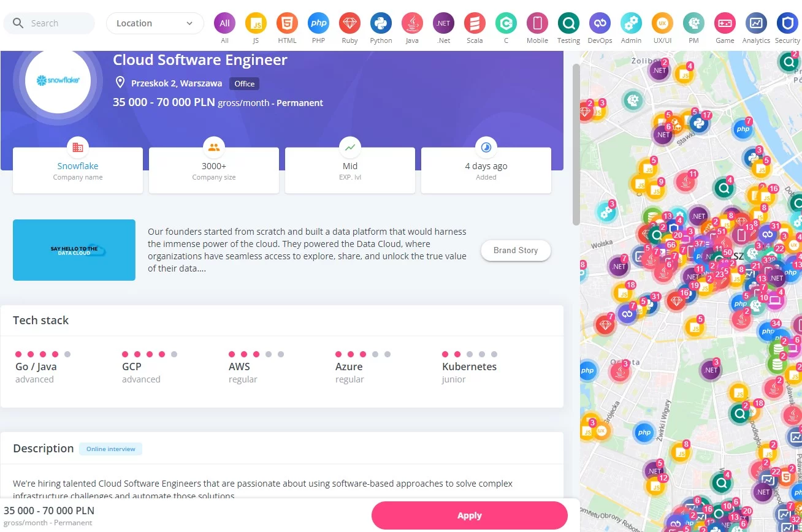Choose the Scala category filter
The width and height of the screenshot is (802, 532).
coord(475,23)
